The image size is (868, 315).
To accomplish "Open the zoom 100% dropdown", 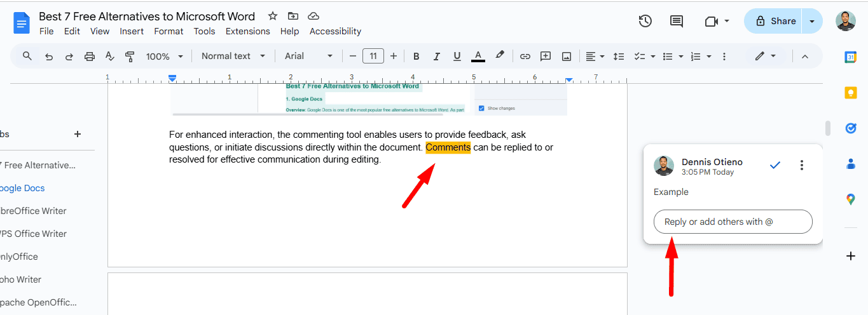I will [164, 56].
